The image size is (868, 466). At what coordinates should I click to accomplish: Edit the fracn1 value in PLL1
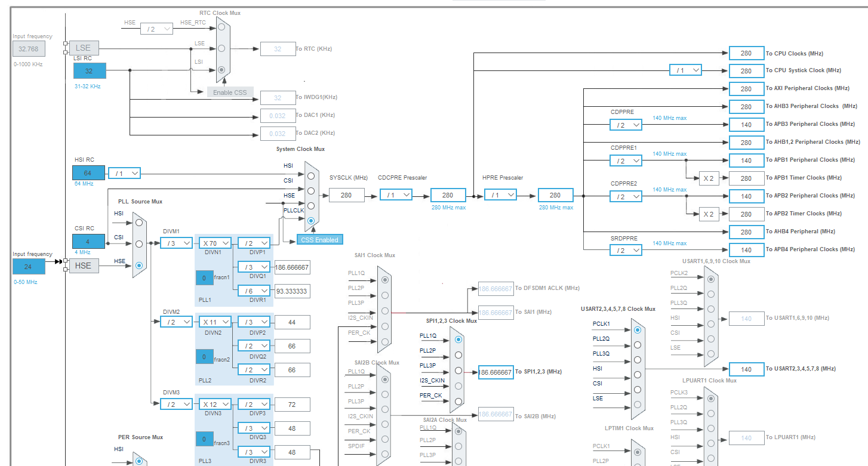point(204,278)
